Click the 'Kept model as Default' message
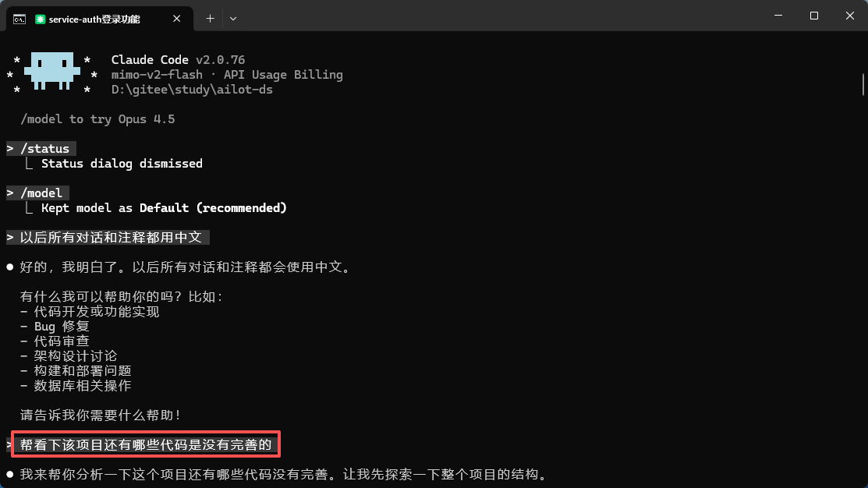Image resolution: width=868 pixels, height=488 pixels. click(164, 208)
